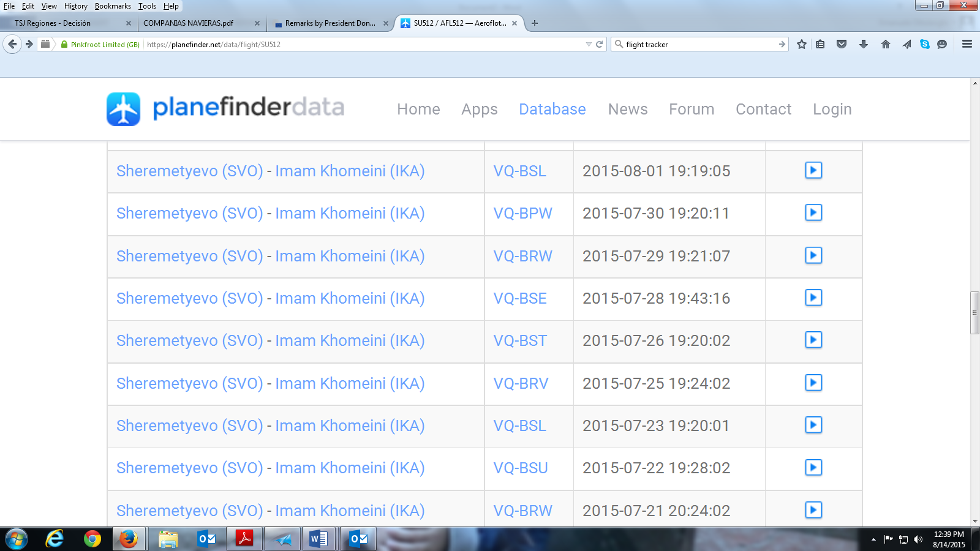Image resolution: width=980 pixels, height=551 pixels.
Task: Click the flight tracker search box
Action: (x=699, y=44)
